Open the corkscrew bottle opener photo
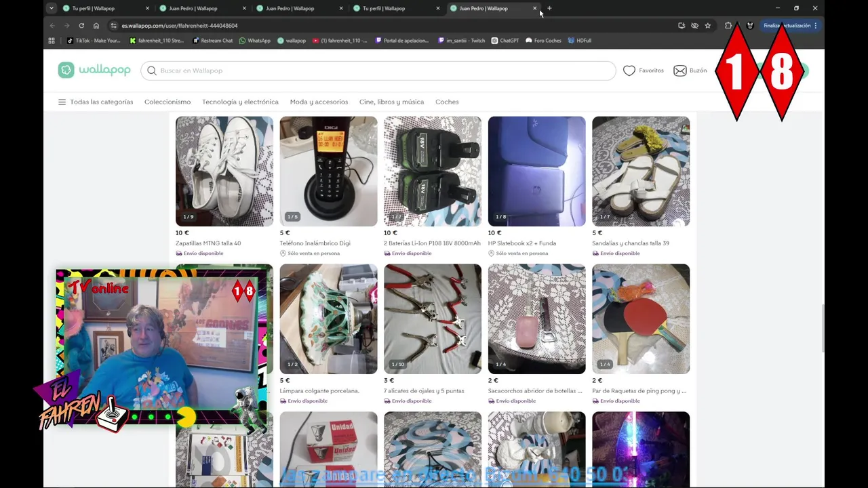 pos(536,319)
